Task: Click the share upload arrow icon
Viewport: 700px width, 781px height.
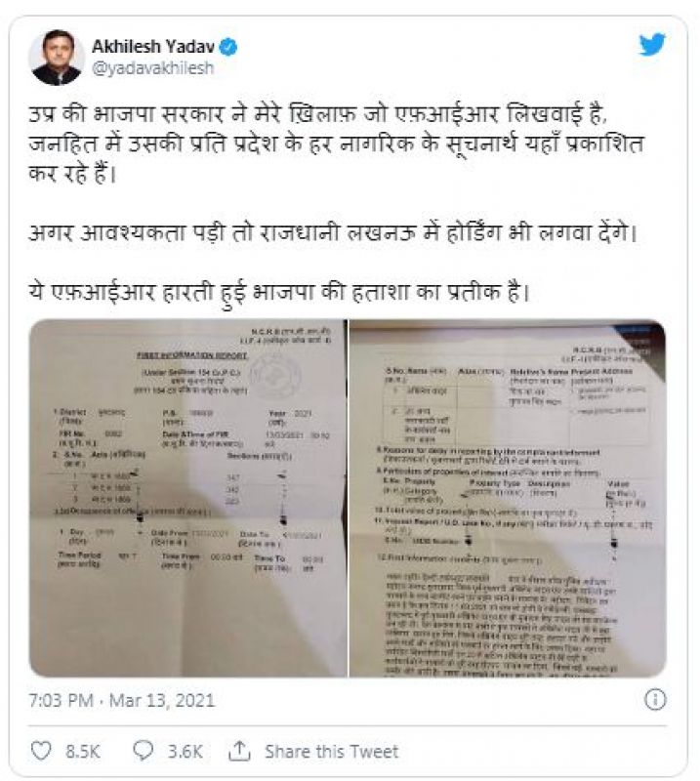Action: (x=239, y=751)
